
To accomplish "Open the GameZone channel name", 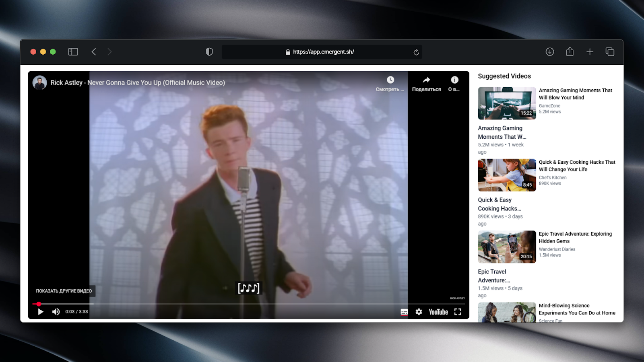I will [x=549, y=106].
